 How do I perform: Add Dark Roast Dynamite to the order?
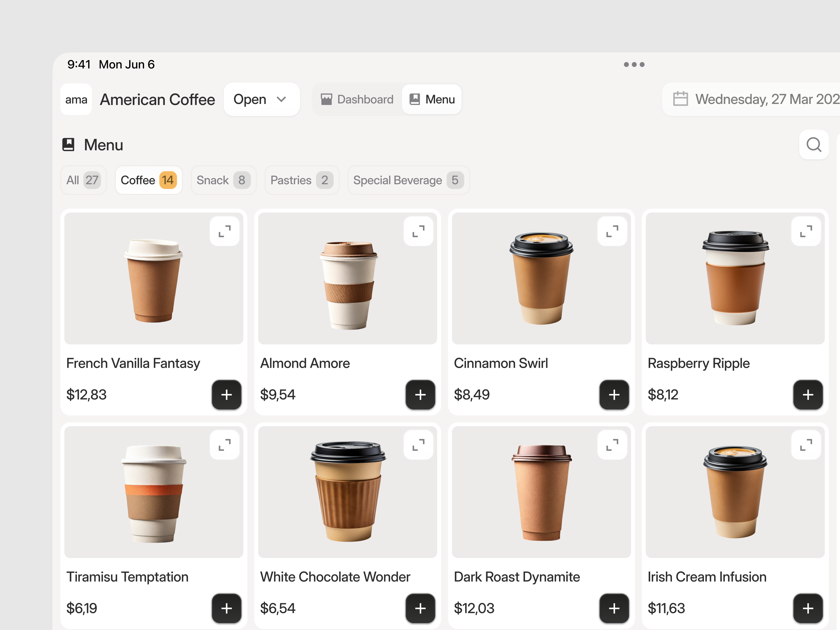[614, 608]
